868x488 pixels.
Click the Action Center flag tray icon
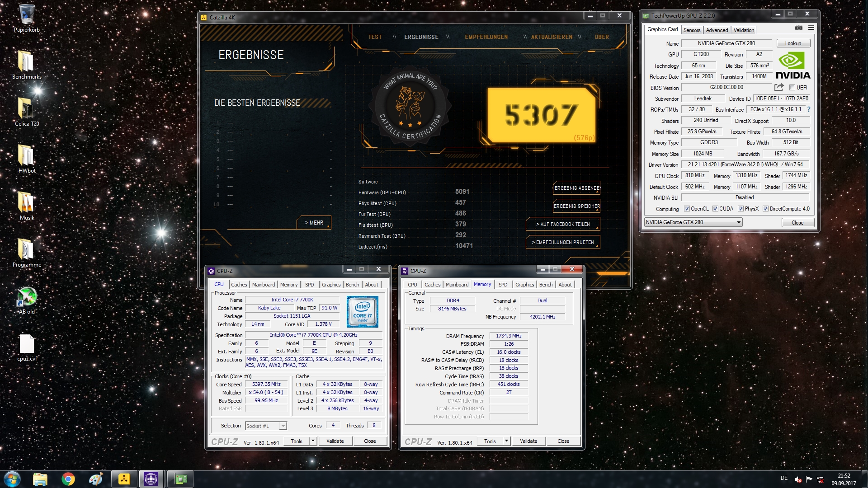coord(809,479)
